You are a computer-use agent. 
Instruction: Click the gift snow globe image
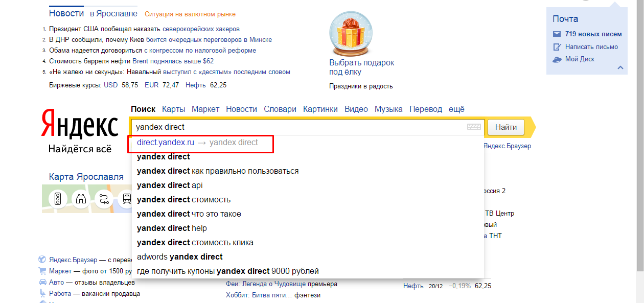pos(352,33)
